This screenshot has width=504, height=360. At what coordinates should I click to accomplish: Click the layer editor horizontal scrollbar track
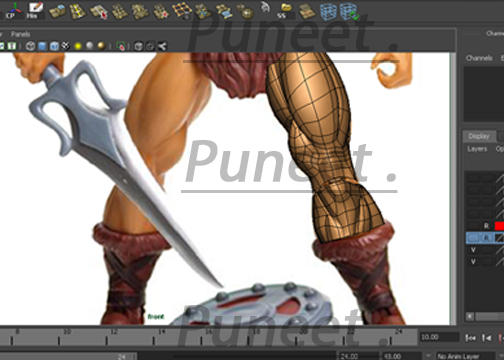point(490,316)
